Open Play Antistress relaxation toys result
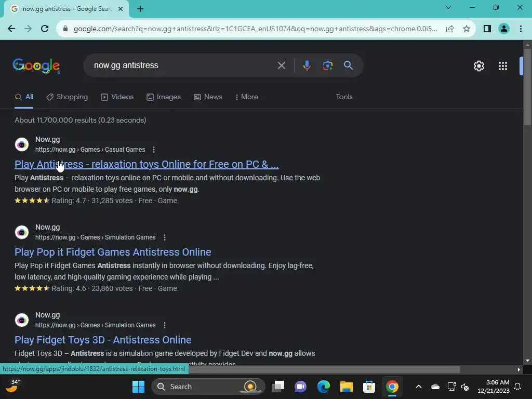 pos(147,164)
